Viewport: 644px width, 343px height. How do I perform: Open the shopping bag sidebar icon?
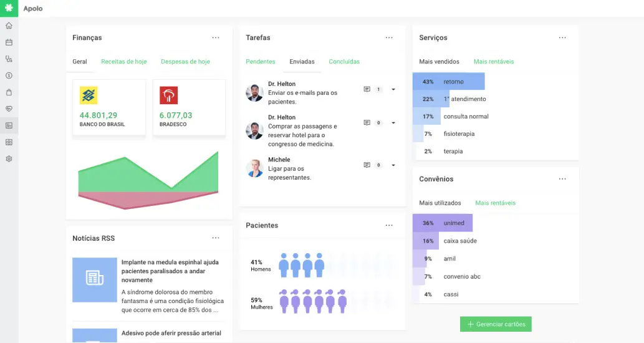[x=9, y=92]
